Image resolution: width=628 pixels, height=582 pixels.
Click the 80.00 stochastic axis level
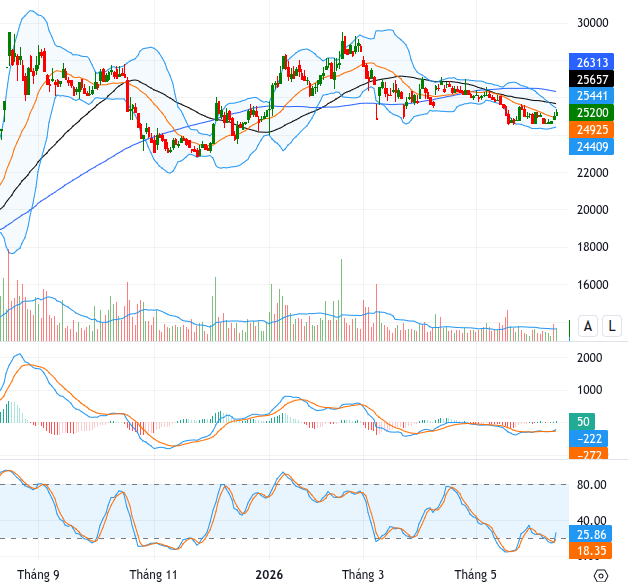click(592, 485)
